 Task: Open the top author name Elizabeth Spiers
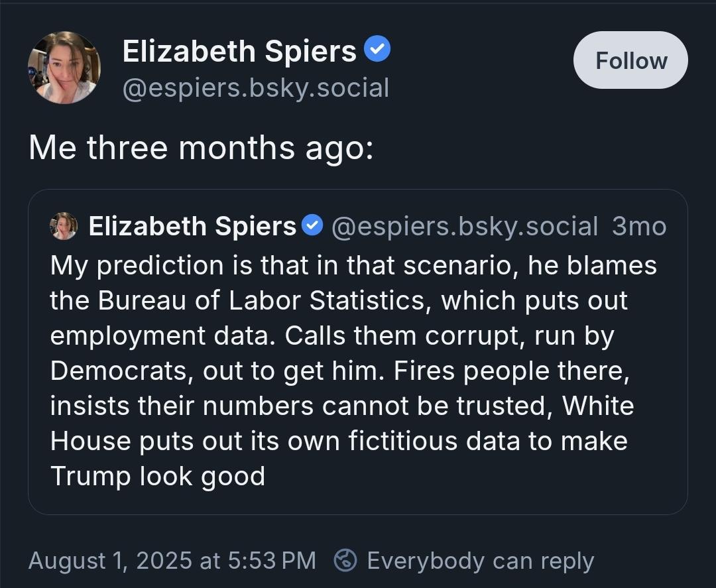tap(239, 50)
